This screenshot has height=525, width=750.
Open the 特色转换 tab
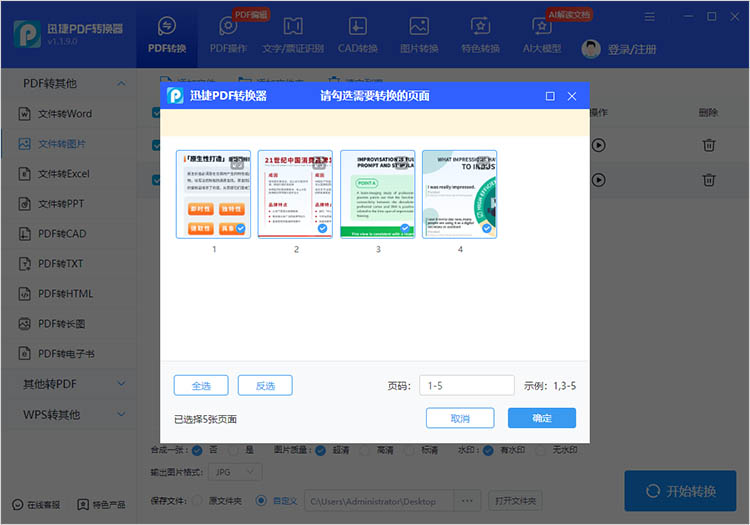[x=480, y=35]
